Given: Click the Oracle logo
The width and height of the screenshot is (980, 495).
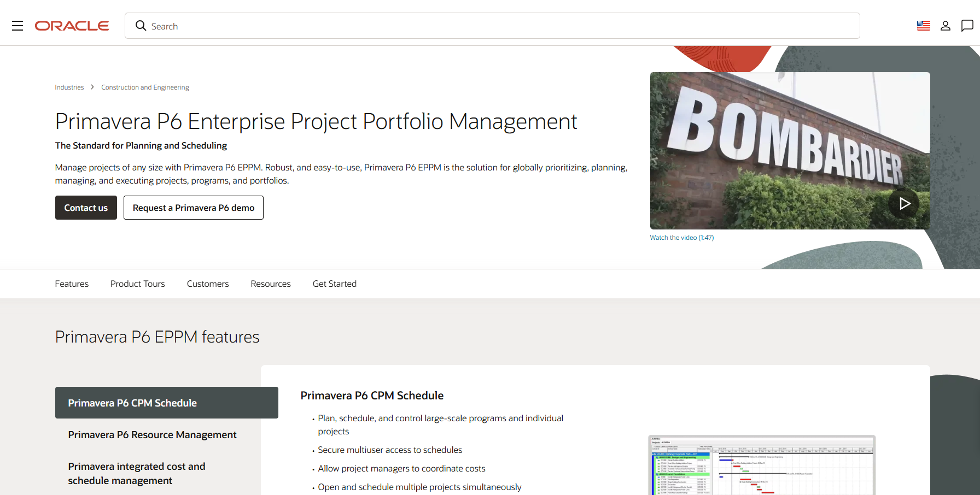Looking at the screenshot, I should tap(72, 26).
